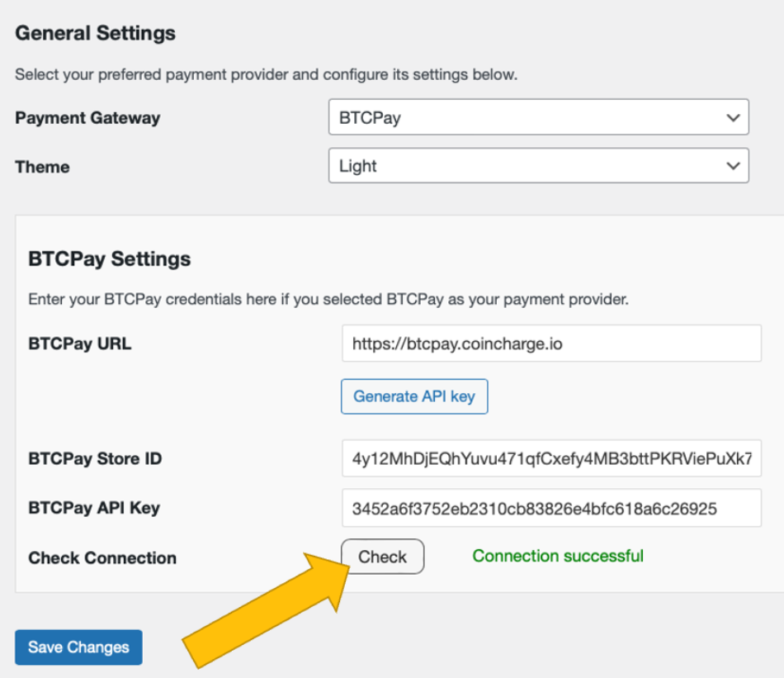The height and width of the screenshot is (678, 784).
Task: Click the General Settings heading
Action: tap(96, 34)
